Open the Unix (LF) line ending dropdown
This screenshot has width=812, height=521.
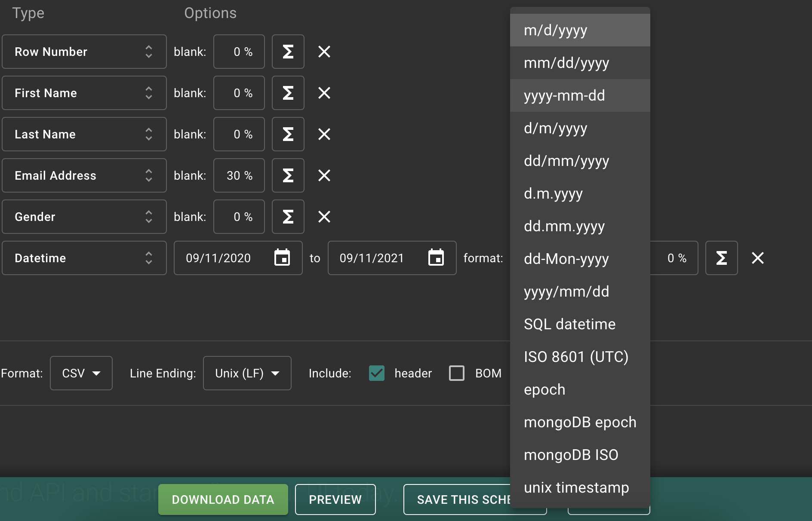[x=247, y=373]
